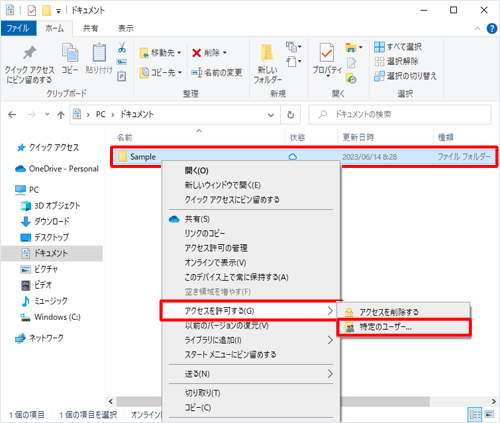Create a New Folder (新しいフォルダー)
This screenshot has width=500, height=423.
coord(267,64)
